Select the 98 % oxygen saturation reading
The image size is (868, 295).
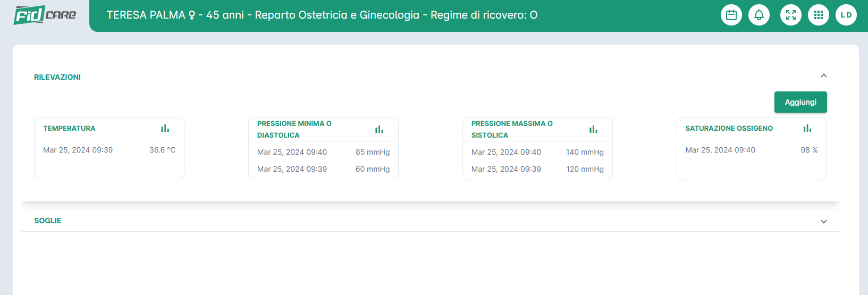click(x=808, y=150)
